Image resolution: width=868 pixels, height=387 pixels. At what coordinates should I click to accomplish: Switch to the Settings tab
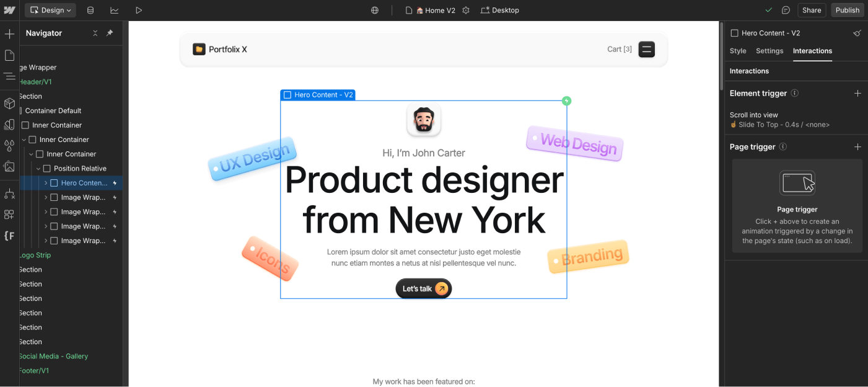click(769, 51)
